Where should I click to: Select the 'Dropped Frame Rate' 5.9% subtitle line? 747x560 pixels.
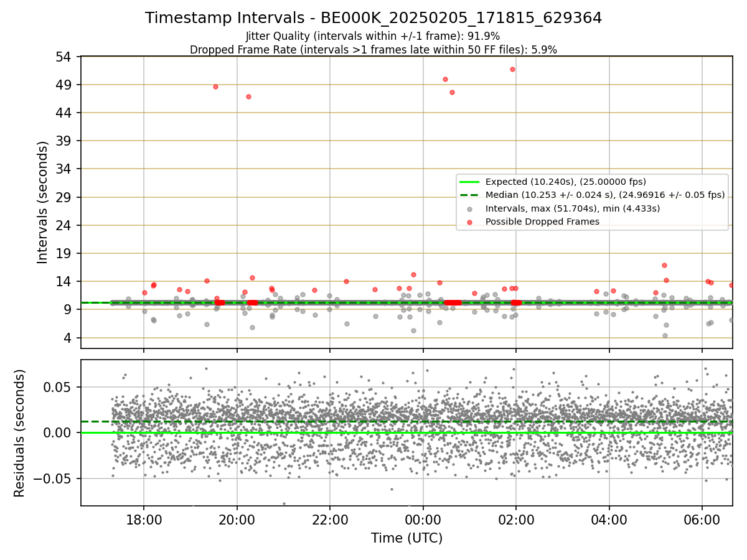(374, 49)
